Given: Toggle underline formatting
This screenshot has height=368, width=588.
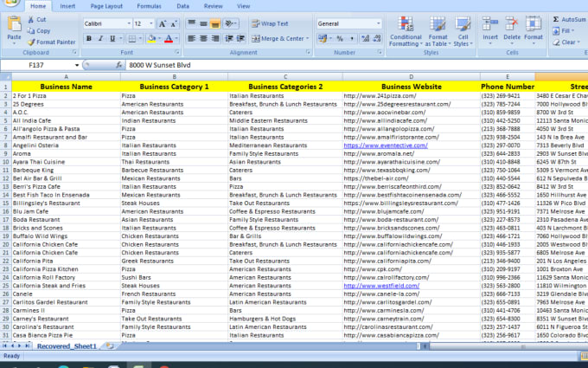Looking at the screenshot, I should (112, 38).
